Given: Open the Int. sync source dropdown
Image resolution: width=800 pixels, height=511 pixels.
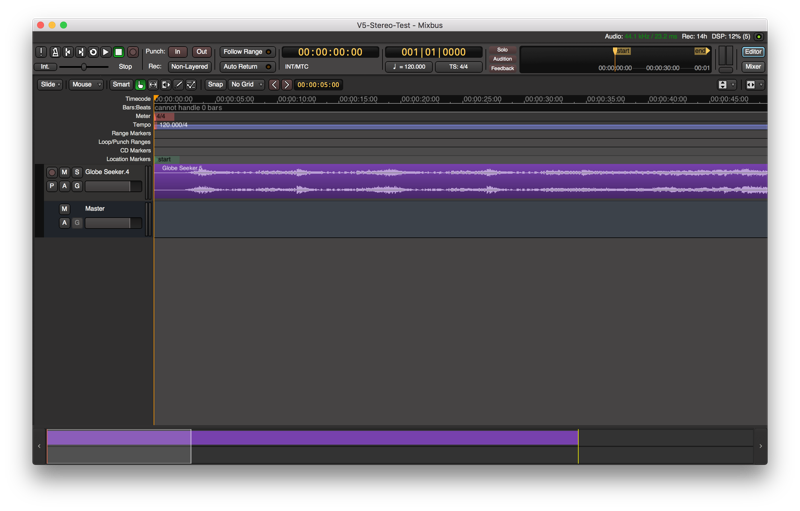Looking at the screenshot, I should click(45, 67).
